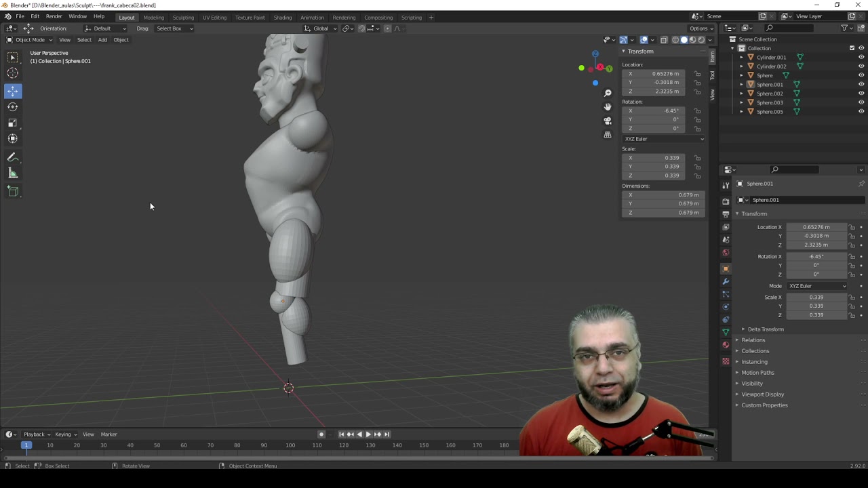
Task: Open the Object Mode dropdown
Action: coord(30,39)
